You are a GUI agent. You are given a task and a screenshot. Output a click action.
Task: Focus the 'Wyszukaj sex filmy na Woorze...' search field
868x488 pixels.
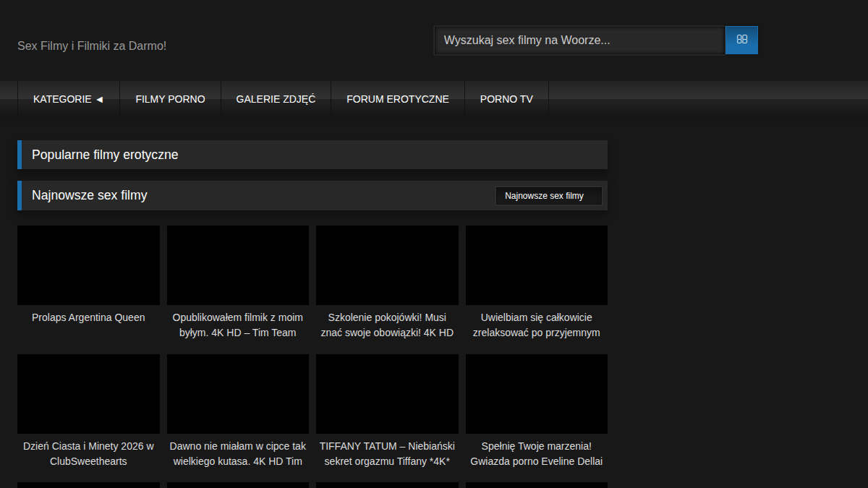579,40
